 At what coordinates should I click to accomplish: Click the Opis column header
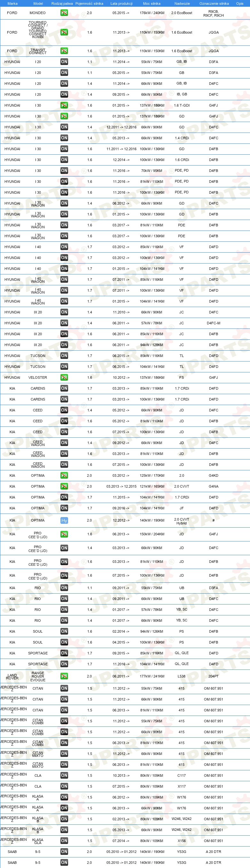[239, 4]
